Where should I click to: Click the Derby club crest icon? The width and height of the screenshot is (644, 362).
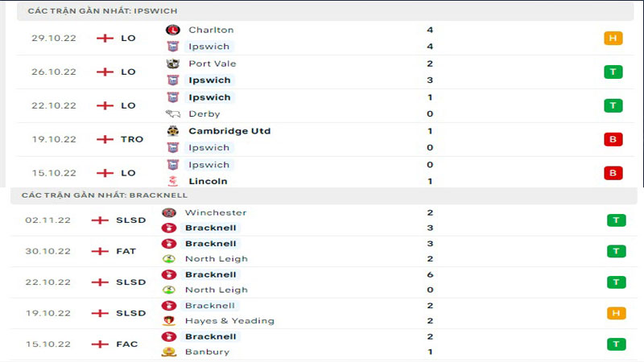[x=172, y=114]
